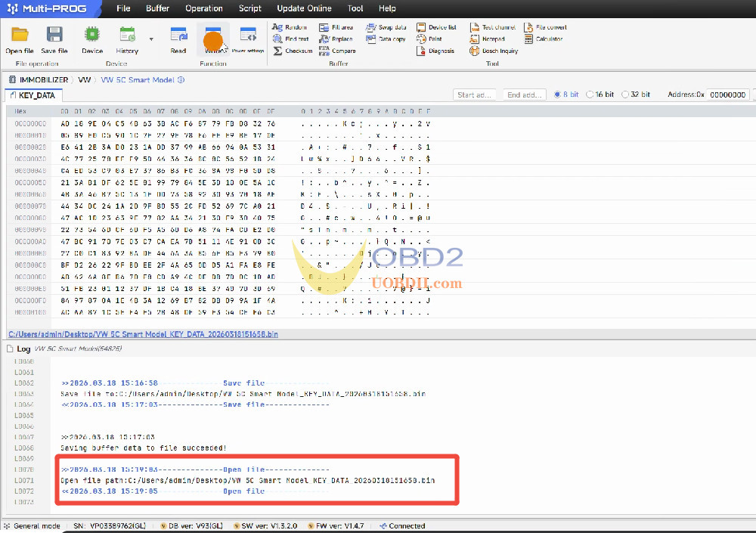Open the Update Online menu
Viewport: 756px width, 533px height.
[x=304, y=8]
